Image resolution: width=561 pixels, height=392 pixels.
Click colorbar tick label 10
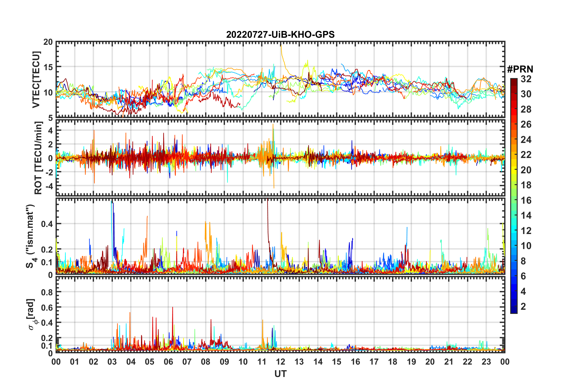[526, 246]
